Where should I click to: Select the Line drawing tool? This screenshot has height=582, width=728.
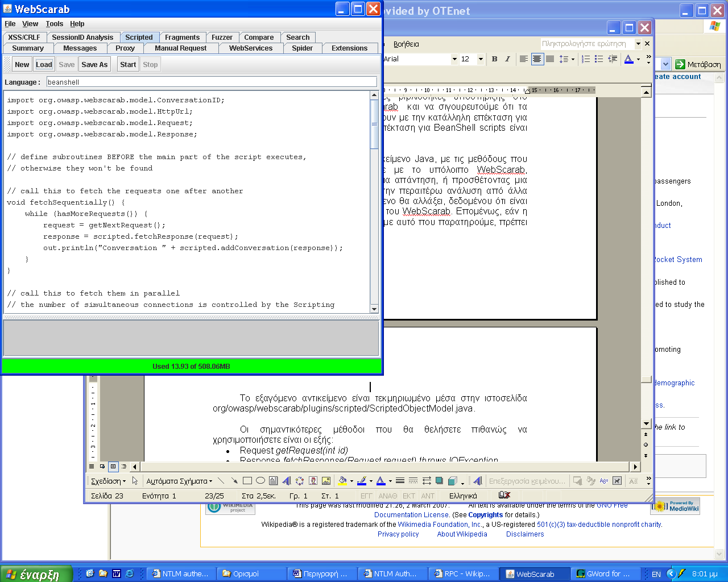pyautogui.click(x=221, y=481)
